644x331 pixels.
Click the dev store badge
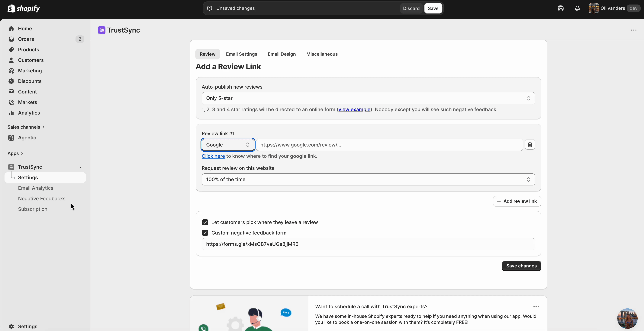[633, 8]
